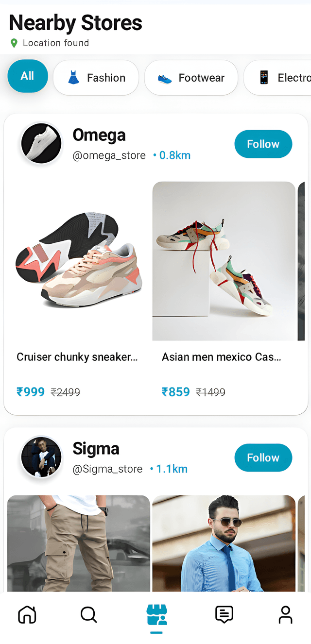Image resolution: width=311 pixels, height=644 pixels.
Task: Open the @omega_store handle link
Action: coord(109,155)
